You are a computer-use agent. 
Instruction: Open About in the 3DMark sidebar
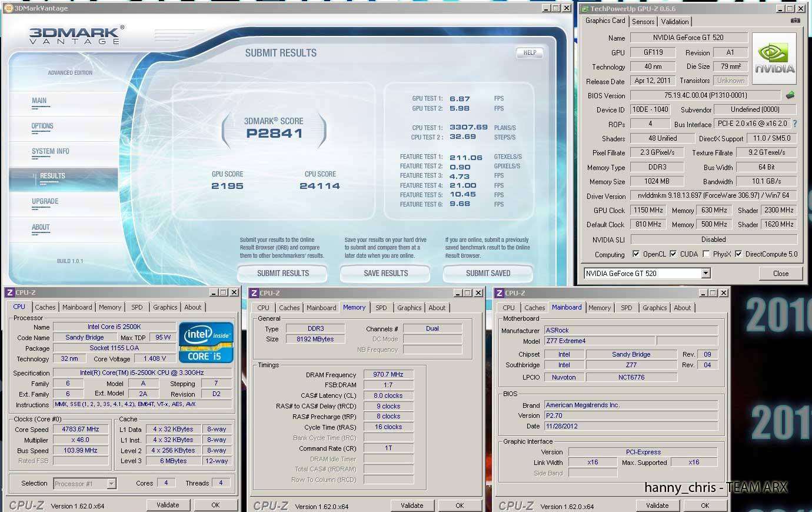41,227
